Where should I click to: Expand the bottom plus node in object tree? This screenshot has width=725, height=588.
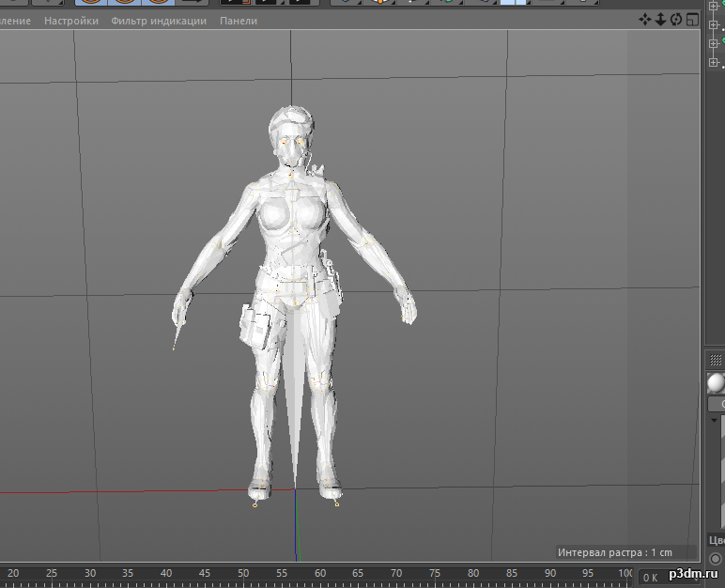point(714,62)
